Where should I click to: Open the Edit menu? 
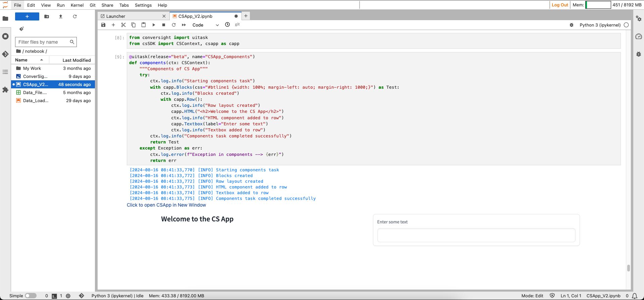(31, 5)
